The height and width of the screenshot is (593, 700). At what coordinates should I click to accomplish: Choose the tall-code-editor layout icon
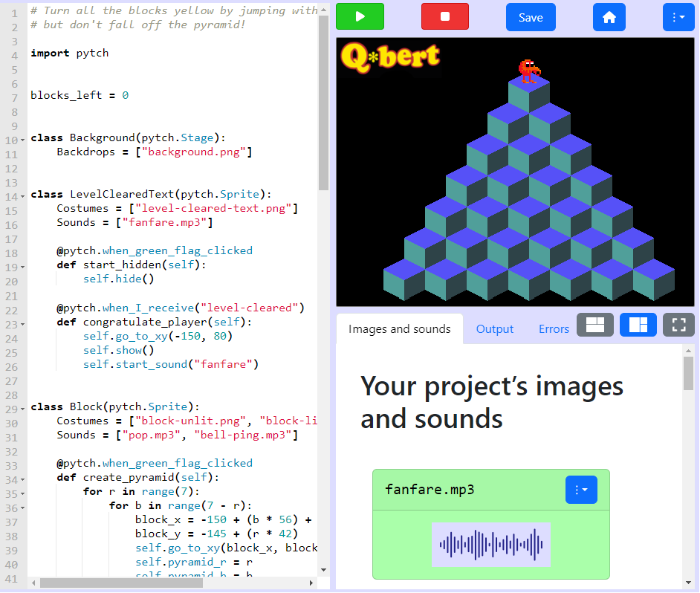pyautogui.click(x=638, y=325)
